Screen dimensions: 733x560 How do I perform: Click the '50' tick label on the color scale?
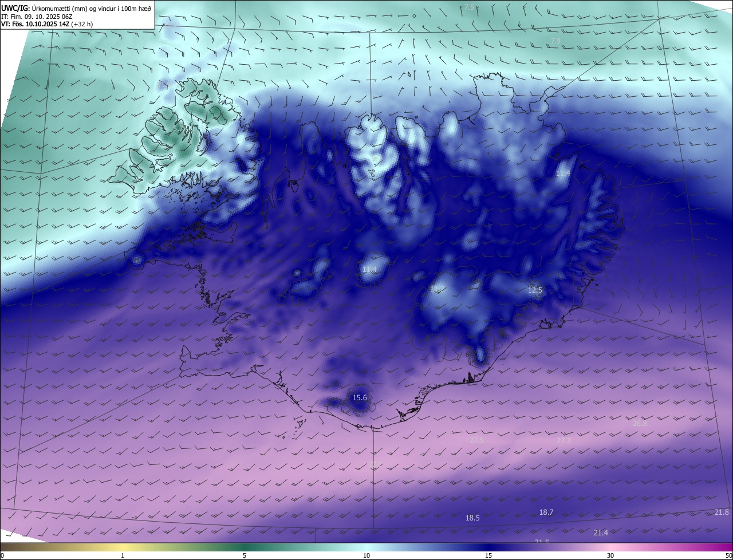pyautogui.click(x=728, y=555)
